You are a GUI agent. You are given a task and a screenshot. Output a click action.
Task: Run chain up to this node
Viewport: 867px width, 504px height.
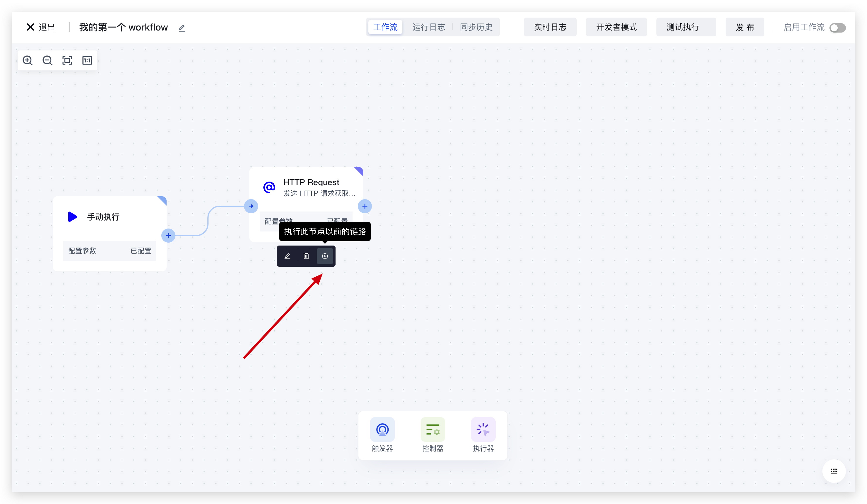tap(325, 256)
